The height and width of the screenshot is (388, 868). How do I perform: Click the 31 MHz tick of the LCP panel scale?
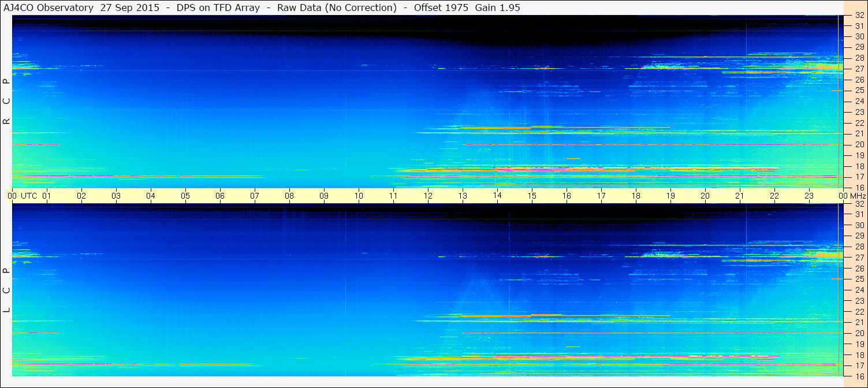pyautogui.click(x=859, y=214)
